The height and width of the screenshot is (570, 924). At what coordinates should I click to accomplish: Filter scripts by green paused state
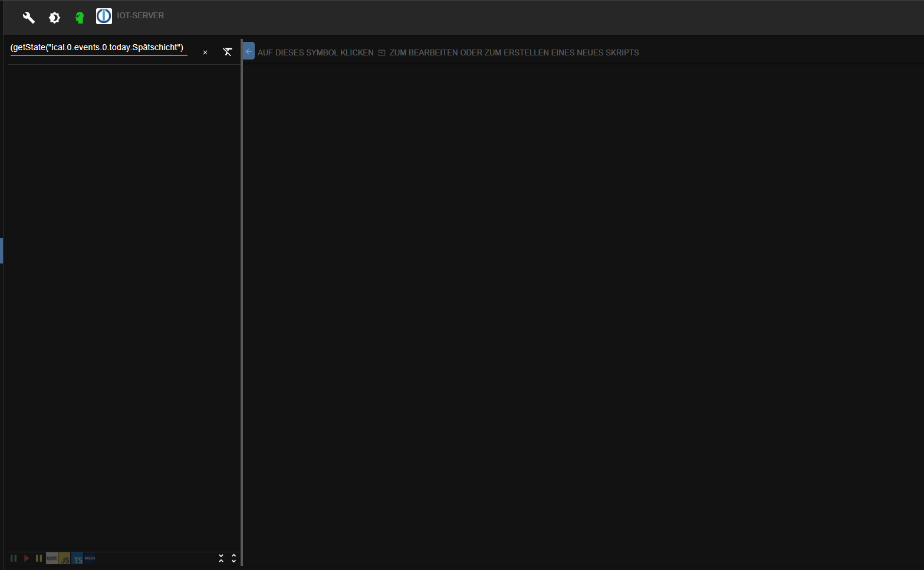click(x=14, y=558)
